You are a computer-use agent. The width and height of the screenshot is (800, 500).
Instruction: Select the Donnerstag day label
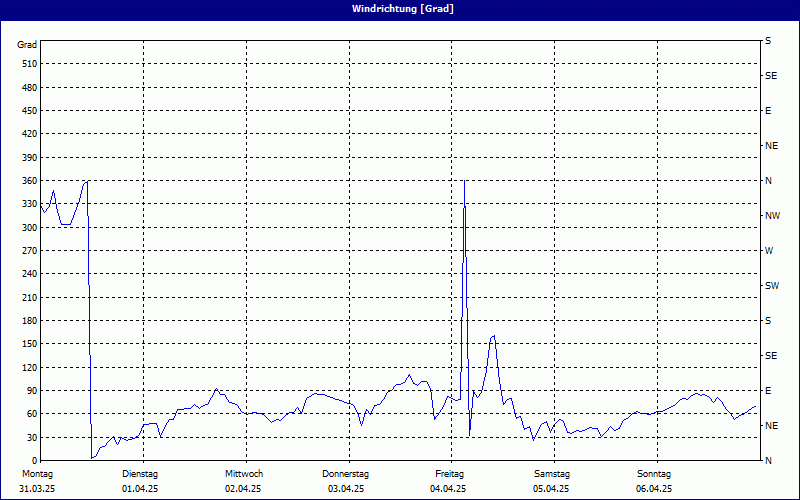(345, 474)
